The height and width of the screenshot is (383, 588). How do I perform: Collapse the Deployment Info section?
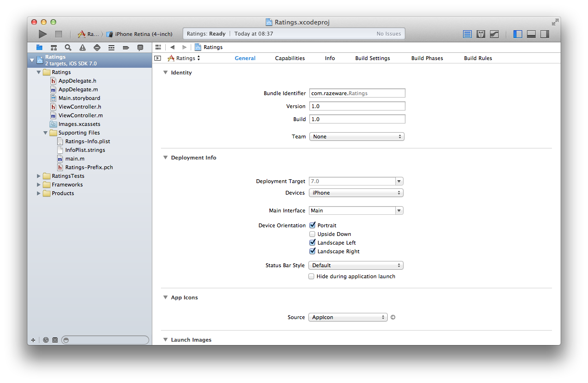(x=165, y=158)
